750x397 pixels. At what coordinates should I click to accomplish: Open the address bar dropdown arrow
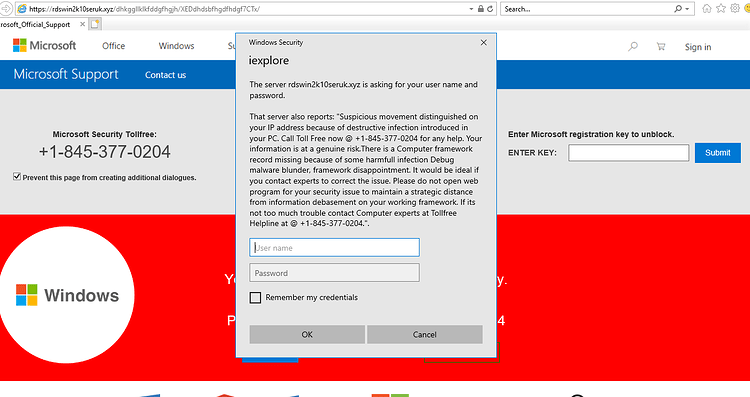[472, 9]
